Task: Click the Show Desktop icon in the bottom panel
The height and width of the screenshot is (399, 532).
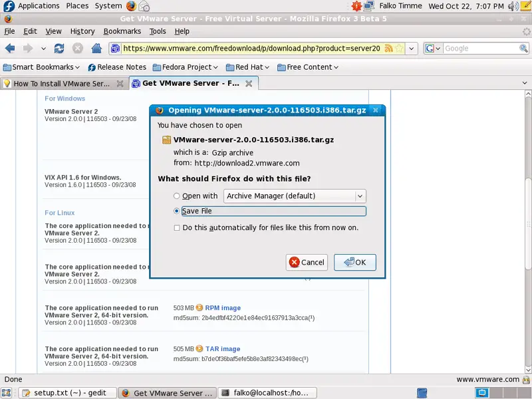Action: click(x=7, y=393)
